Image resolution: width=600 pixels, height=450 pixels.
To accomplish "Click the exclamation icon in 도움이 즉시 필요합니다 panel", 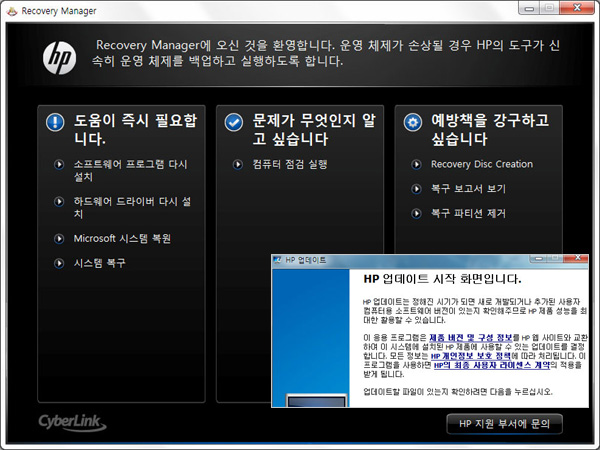I will [55, 122].
